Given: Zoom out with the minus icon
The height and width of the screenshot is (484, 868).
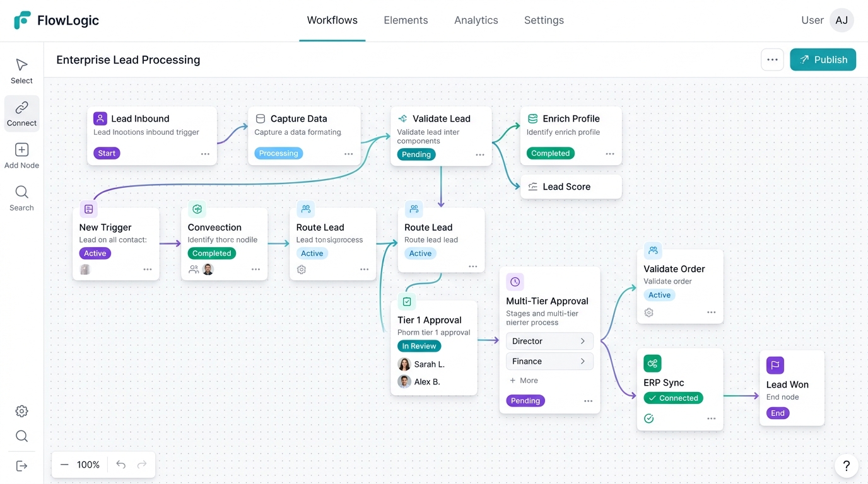Looking at the screenshot, I should coord(64,464).
